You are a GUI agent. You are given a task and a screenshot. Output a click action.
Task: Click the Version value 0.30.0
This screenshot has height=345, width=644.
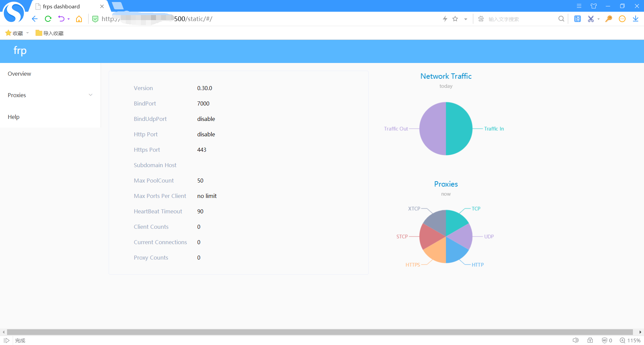(205, 88)
